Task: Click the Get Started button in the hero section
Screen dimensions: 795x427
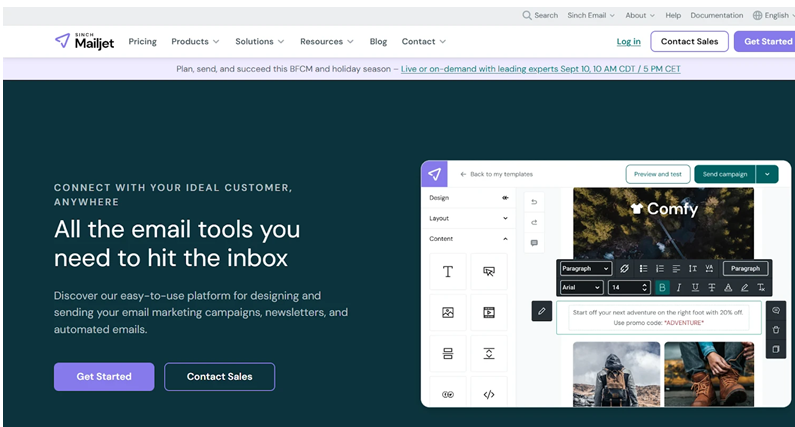Action: pyautogui.click(x=104, y=376)
